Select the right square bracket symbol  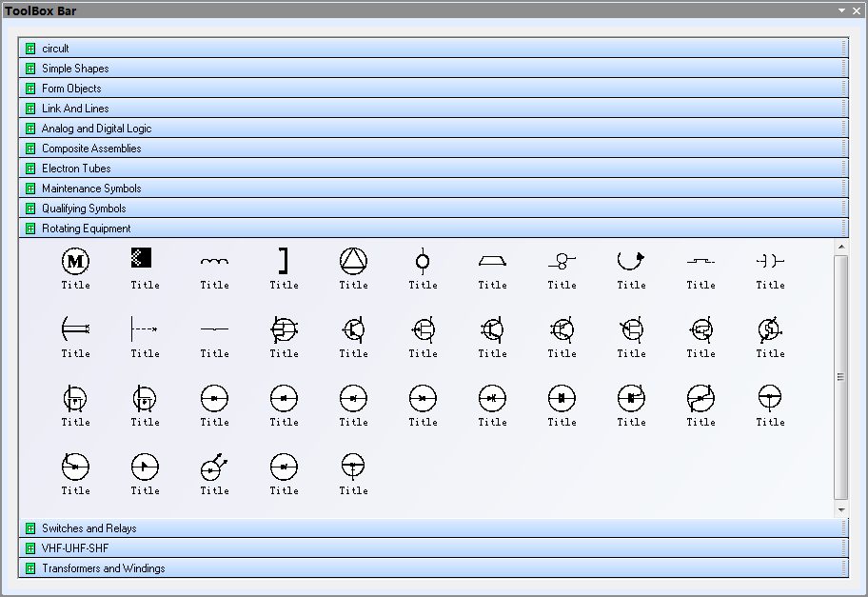tap(283, 261)
